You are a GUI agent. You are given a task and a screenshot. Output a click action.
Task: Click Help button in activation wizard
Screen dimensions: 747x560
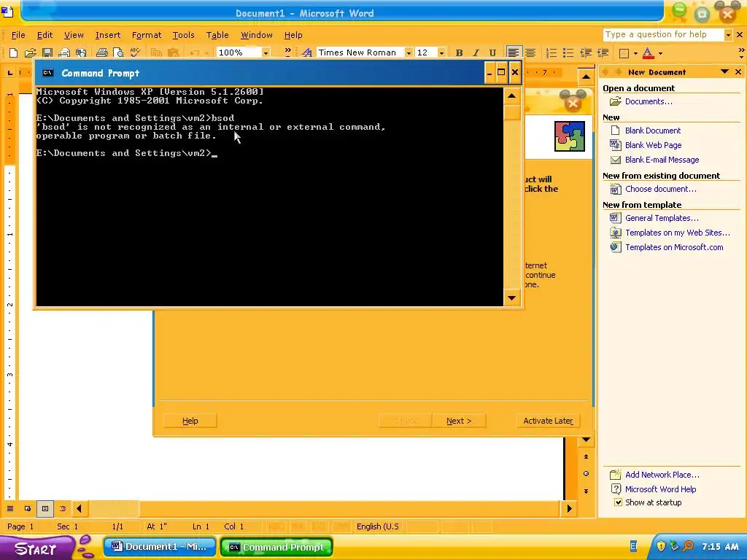(190, 421)
